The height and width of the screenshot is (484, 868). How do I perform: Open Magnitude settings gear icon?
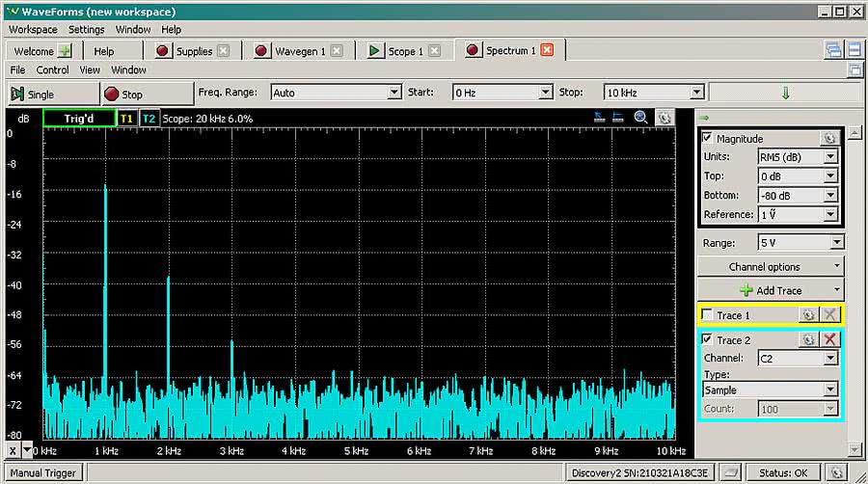coord(828,138)
